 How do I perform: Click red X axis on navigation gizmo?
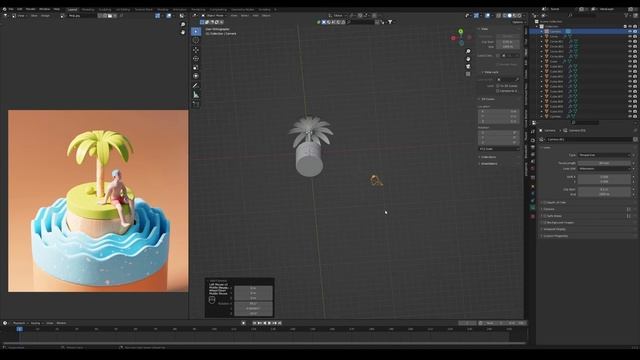[453, 38]
